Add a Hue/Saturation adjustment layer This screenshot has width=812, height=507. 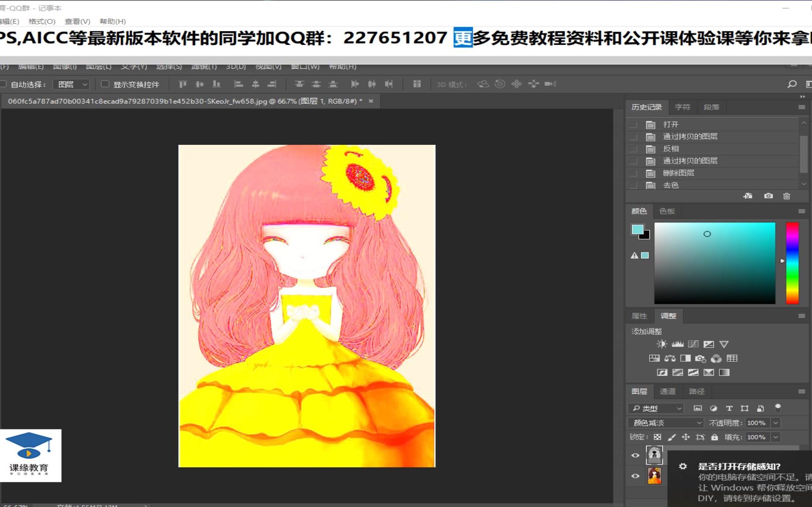[654, 358]
